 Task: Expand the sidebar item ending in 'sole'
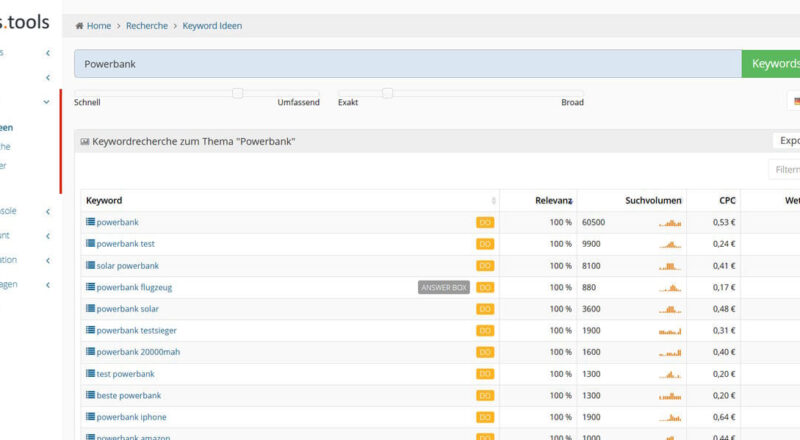(x=48, y=211)
